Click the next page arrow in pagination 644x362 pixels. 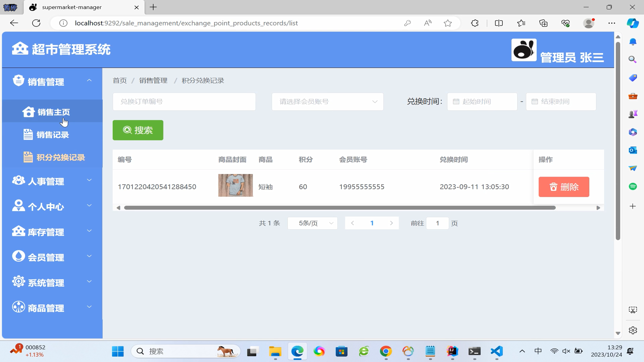[x=391, y=223]
